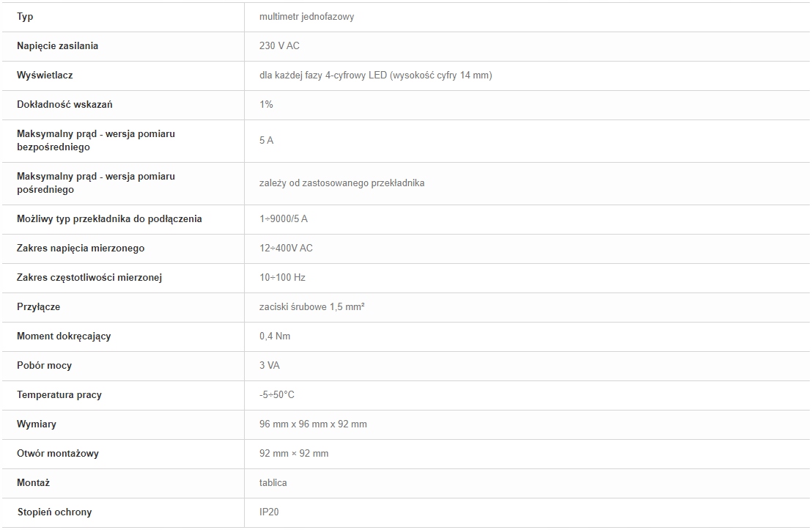Screen dimensions: 812x530
Task: Click the 'Dokładność wskazań' label
Action: click(x=64, y=104)
